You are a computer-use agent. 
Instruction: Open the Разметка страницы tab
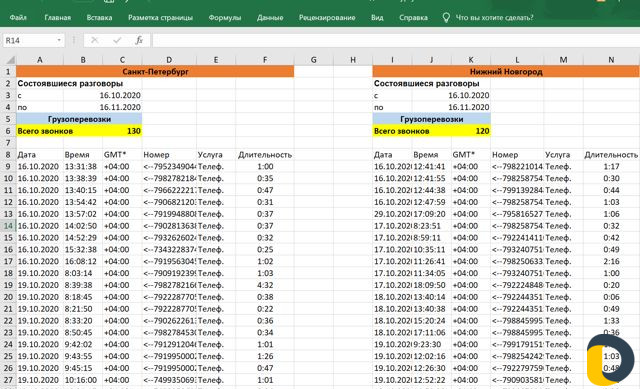[160, 18]
